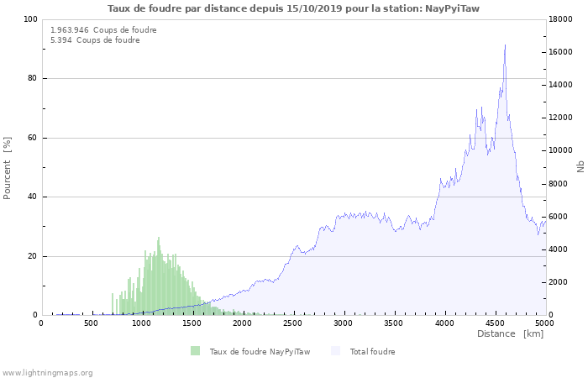Click the '1.963.946 Coups de foudre' statistic
The width and height of the screenshot is (588, 378).
click(x=103, y=29)
